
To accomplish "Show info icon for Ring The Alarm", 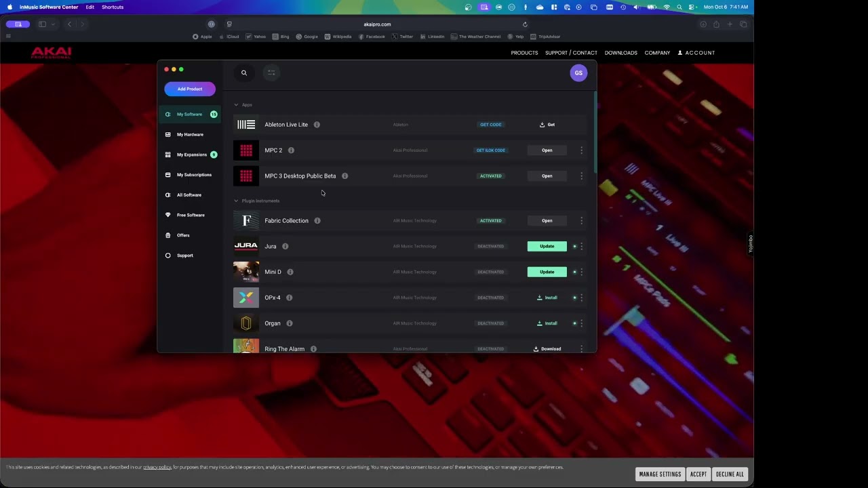I will pyautogui.click(x=313, y=349).
